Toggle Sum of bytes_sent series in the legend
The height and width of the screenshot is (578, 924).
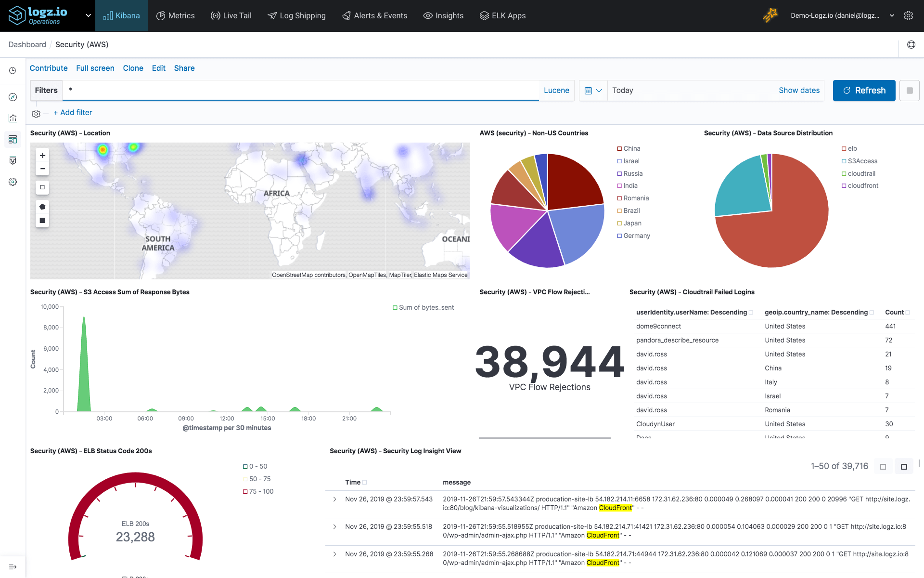point(423,307)
